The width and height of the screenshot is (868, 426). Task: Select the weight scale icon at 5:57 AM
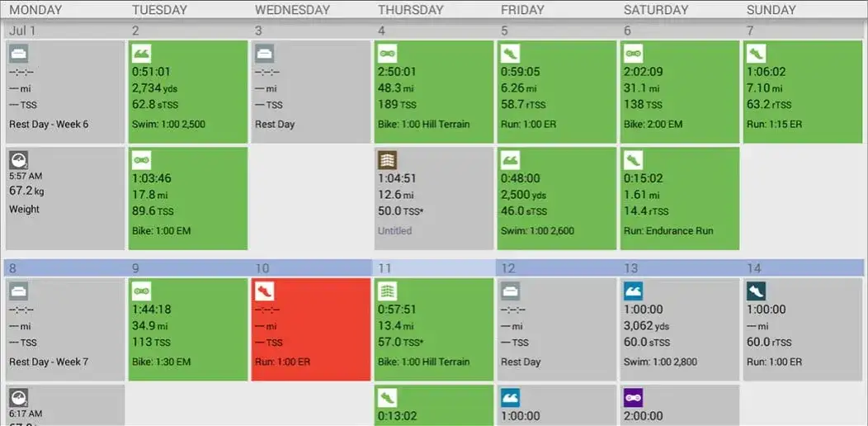coord(19,160)
